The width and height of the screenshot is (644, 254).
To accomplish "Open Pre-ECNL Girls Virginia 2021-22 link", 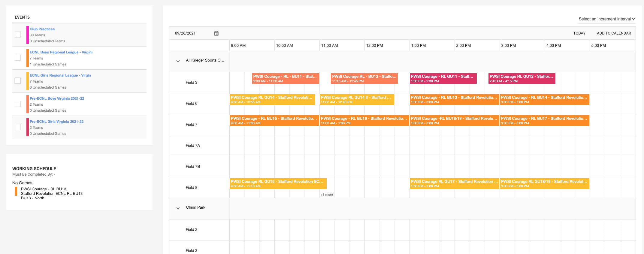I will (56, 122).
